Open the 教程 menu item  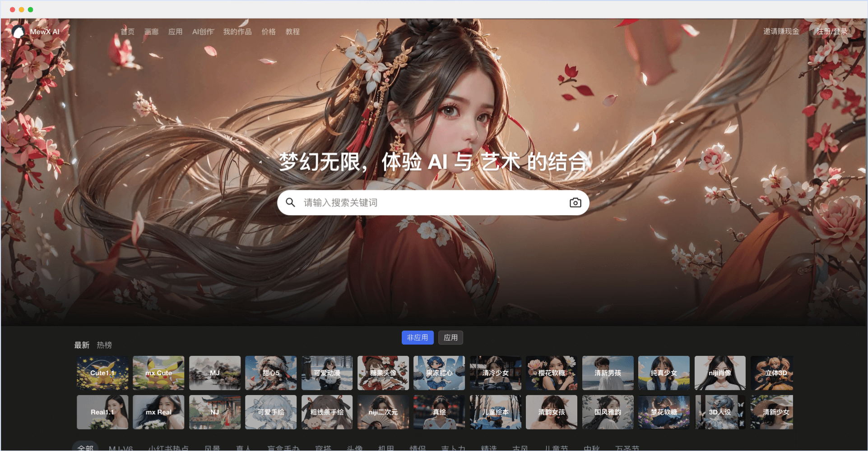pyautogui.click(x=293, y=32)
